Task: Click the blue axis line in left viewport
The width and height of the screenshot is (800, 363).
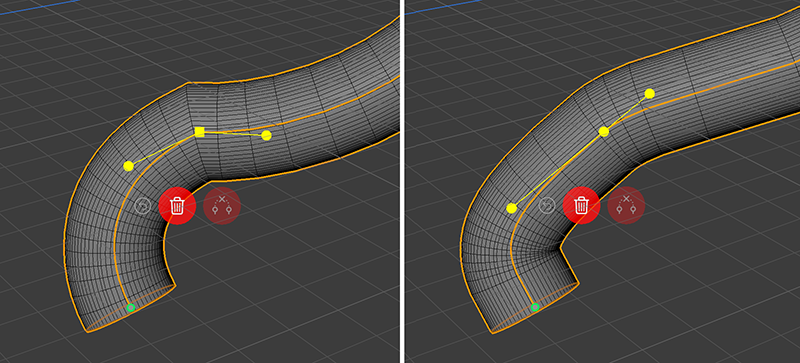Action: pyautogui.click(x=38, y=6)
